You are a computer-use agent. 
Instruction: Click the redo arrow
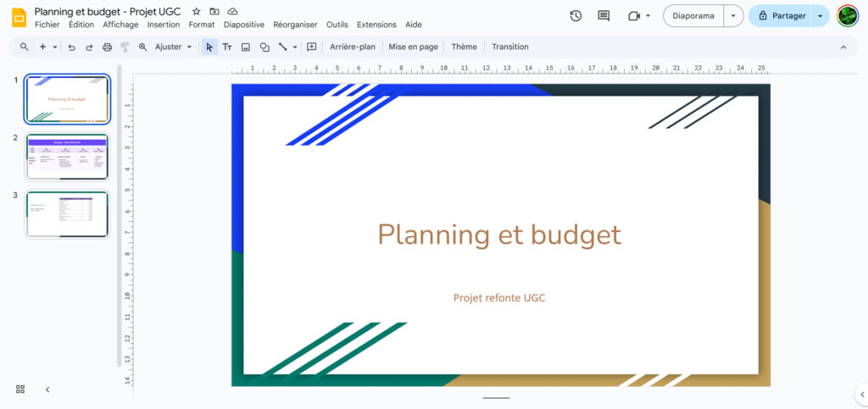(89, 47)
